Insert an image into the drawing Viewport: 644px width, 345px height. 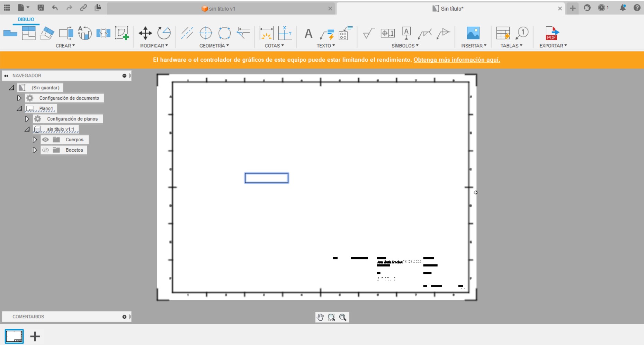(473, 33)
